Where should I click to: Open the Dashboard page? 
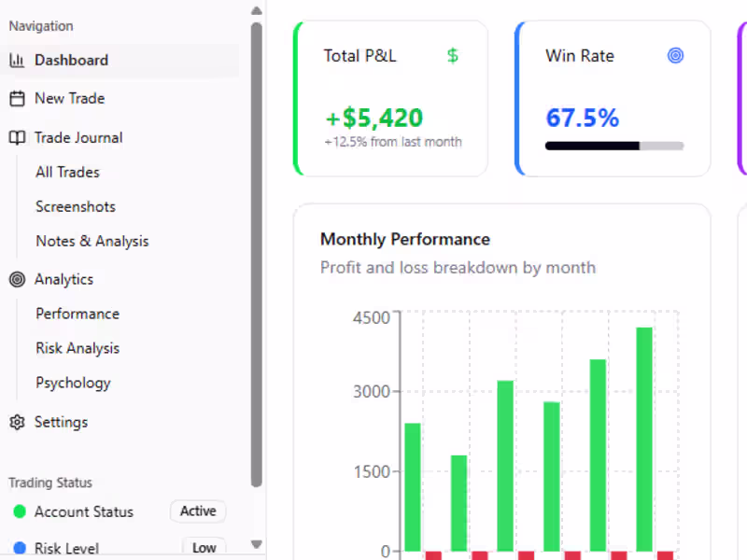[120, 60]
